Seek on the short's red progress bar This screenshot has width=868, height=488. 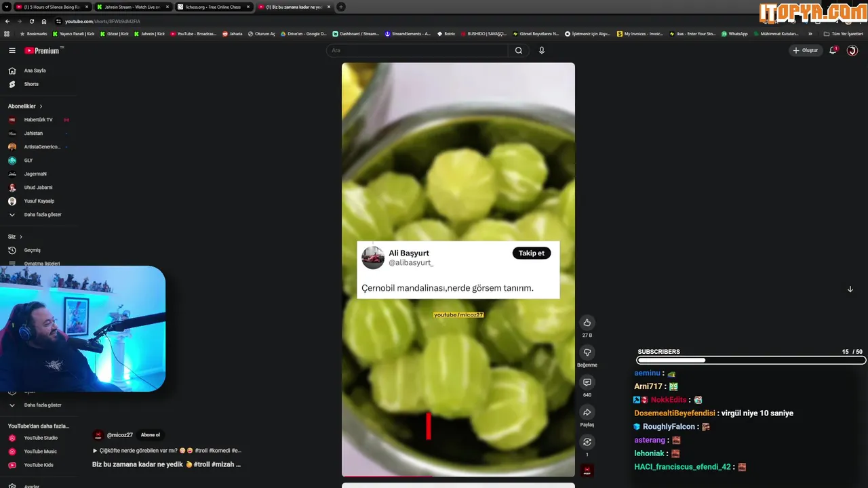tap(458, 476)
